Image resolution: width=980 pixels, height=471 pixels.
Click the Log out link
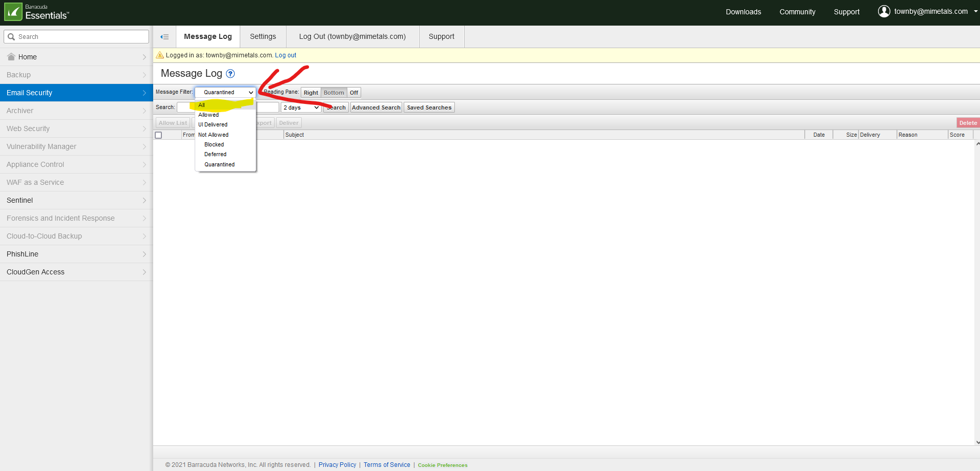[x=285, y=55]
